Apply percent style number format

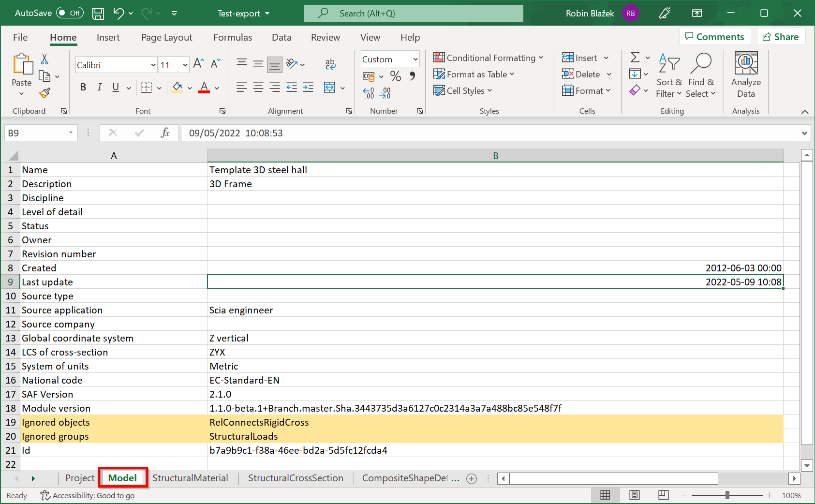(x=395, y=76)
